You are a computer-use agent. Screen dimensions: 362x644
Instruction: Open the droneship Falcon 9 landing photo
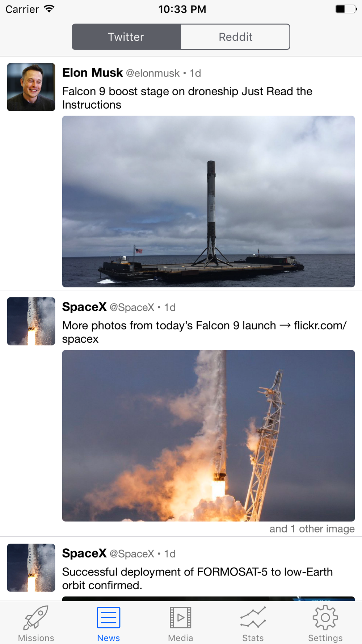click(x=209, y=201)
